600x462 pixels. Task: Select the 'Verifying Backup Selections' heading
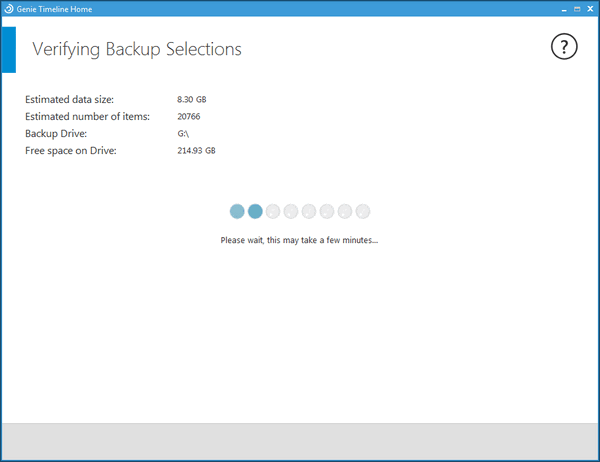[x=137, y=49]
